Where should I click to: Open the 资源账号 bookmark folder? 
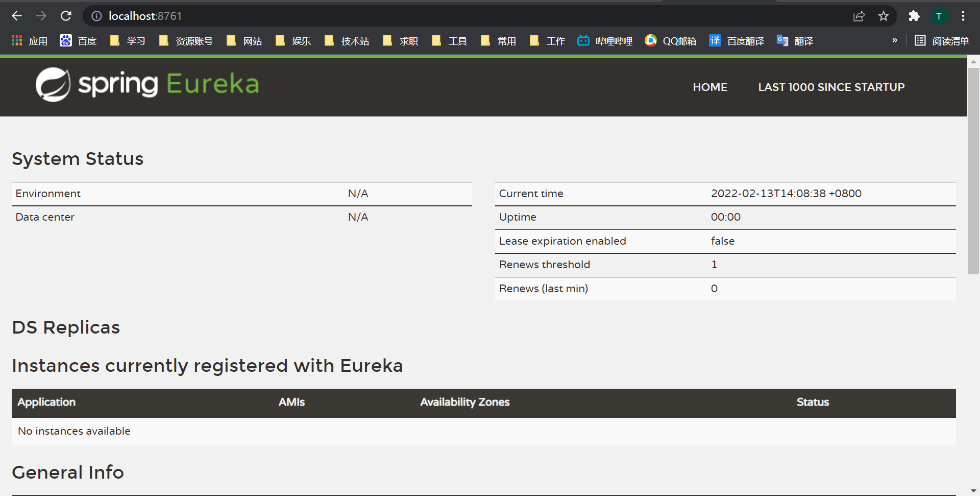tap(186, 41)
